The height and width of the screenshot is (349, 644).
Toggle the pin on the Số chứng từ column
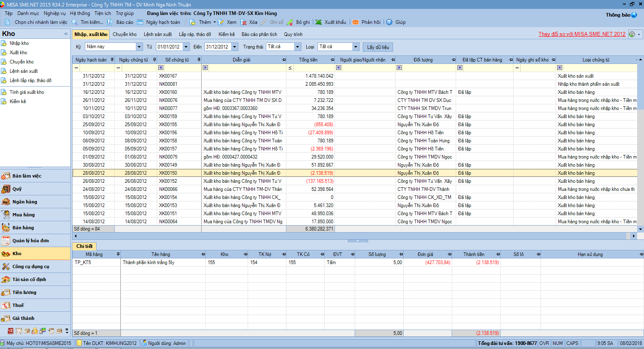pos(199,60)
